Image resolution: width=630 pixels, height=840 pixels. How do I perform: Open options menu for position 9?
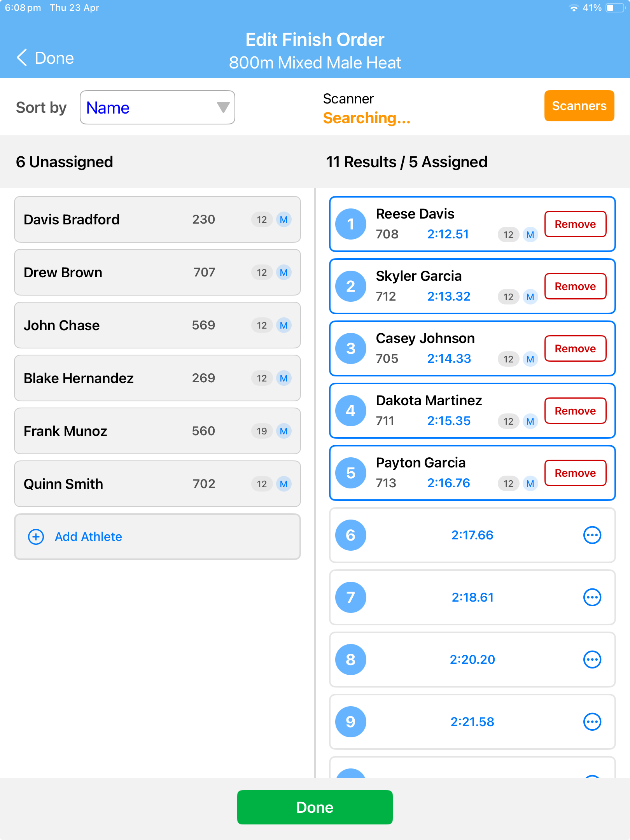(592, 722)
